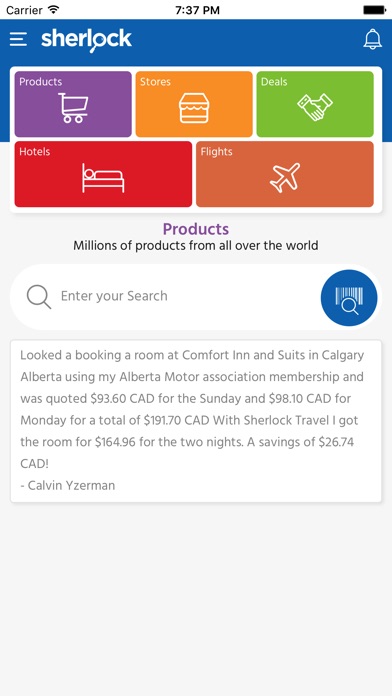Tap the storefront icon in Stores
The image size is (392, 696).
point(194,108)
